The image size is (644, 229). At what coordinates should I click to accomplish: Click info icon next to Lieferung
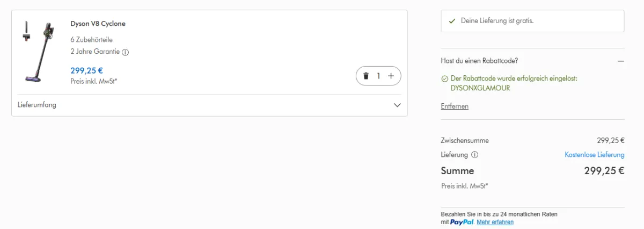pyautogui.click(x=474, y=155)
